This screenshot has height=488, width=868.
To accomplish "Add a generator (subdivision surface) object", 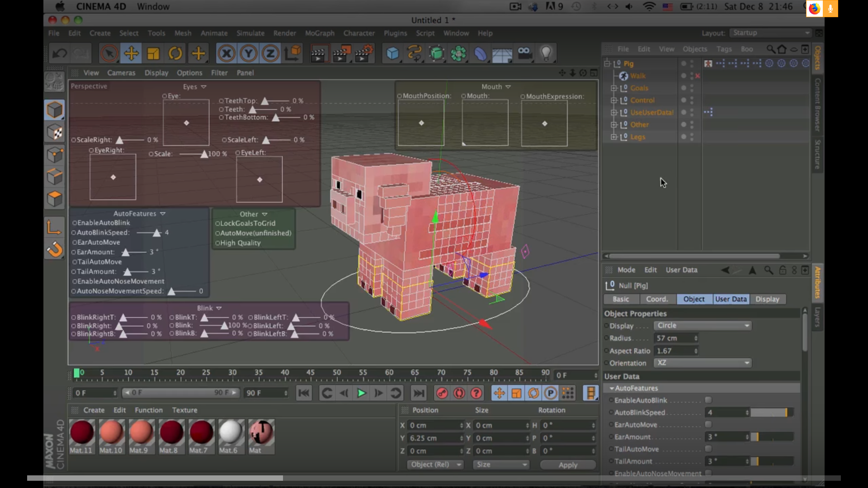I will [x=437, y=54].
